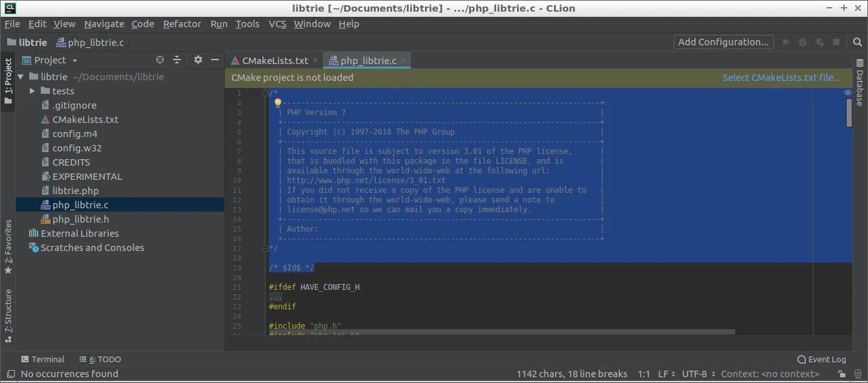Image resolution: width=868 pixels, height=383 pixels.
Task: Close the CMakeLists.txt editor tab
Action: pos(315,61)
